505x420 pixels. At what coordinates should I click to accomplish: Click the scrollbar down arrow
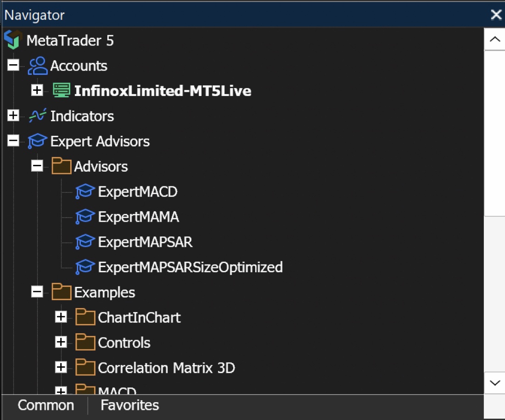click(x=495, y=383)
